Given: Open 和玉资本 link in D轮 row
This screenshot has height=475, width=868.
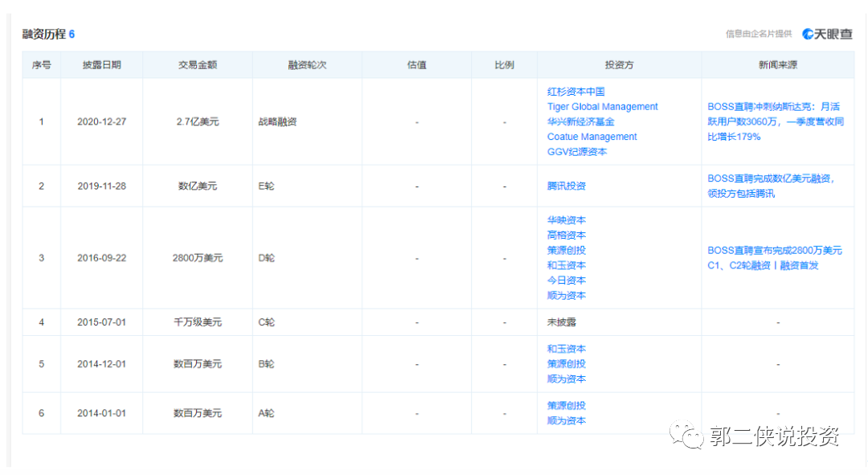Looking at the screenshot, I should pyautogui.click(x=567, y=266).
